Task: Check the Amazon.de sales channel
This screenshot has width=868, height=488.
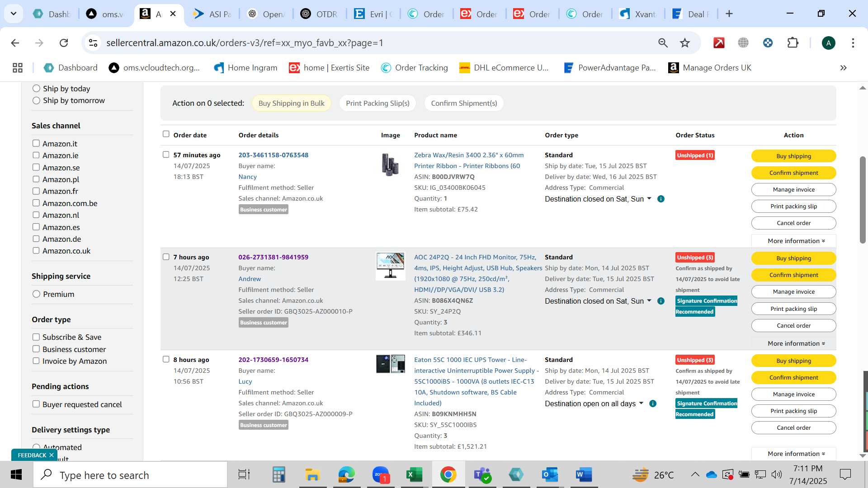Action: click(x=36, y=239)
